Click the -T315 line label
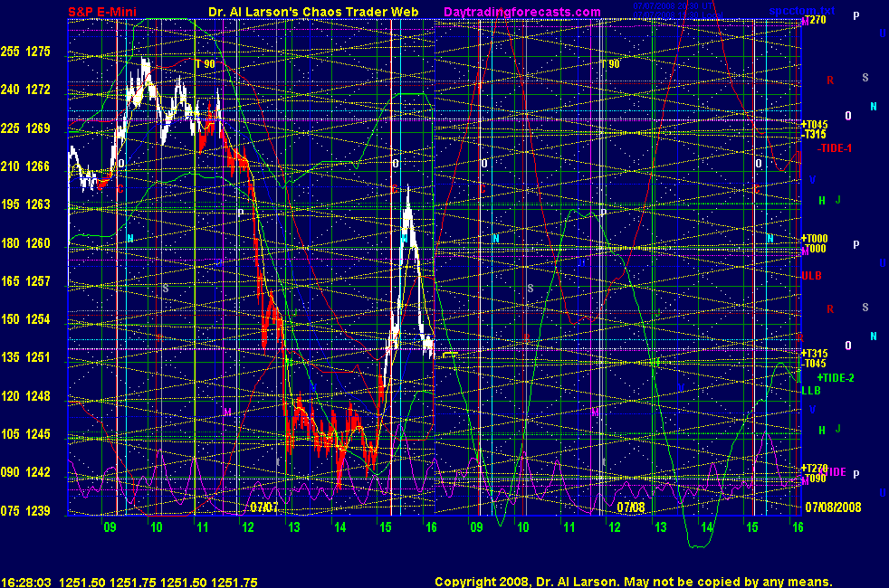Viewport: 889px width, 588px height. pyautogui.click(x=814, y=134)
